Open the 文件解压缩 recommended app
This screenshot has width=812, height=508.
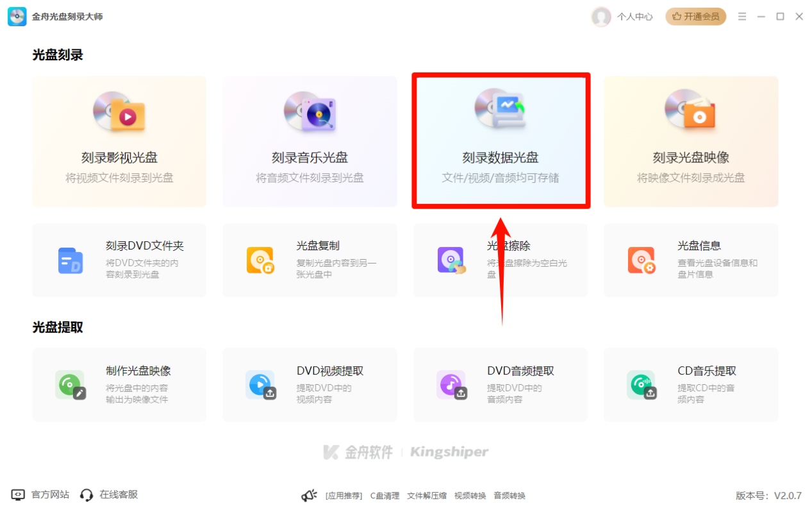[427, 496]
